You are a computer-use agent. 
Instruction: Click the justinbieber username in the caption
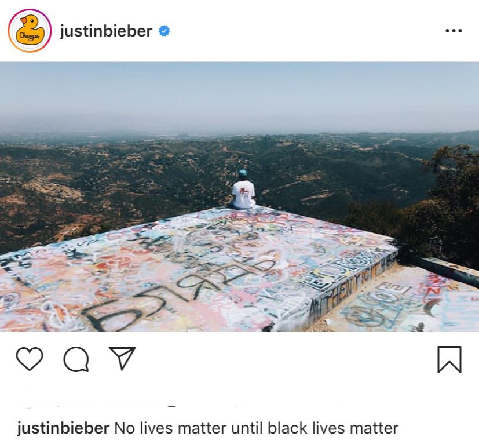[63, 428]
